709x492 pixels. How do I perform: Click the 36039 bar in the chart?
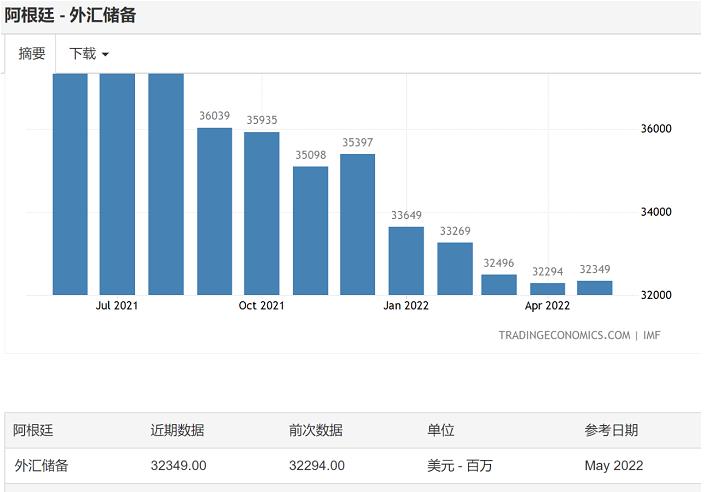tap(214, 211)
